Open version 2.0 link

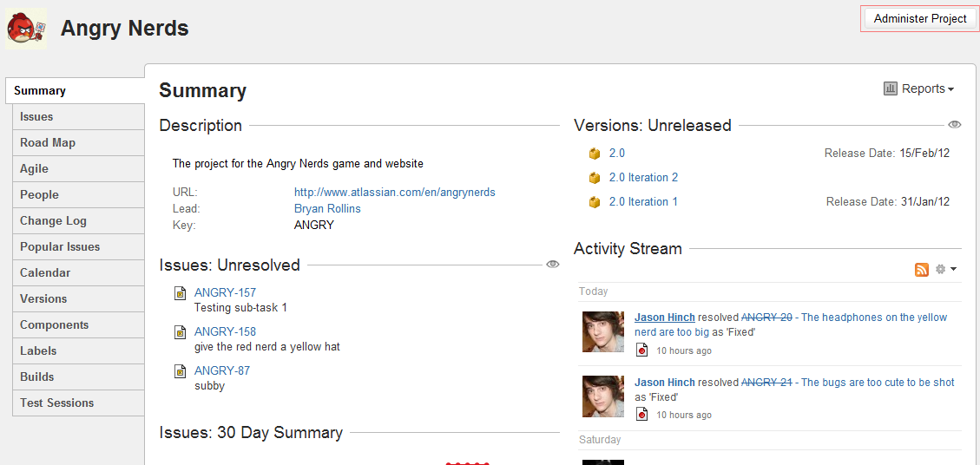(x=617, y=154)
